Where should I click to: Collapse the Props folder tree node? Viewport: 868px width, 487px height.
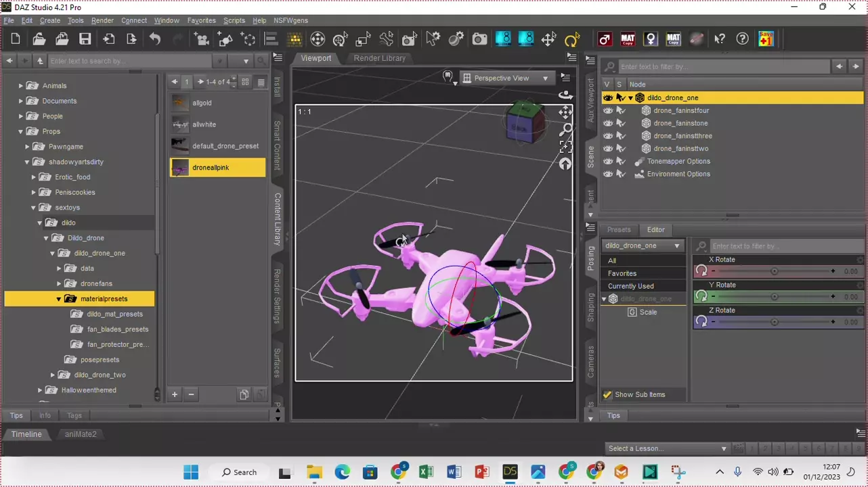(x=20, y=131)
